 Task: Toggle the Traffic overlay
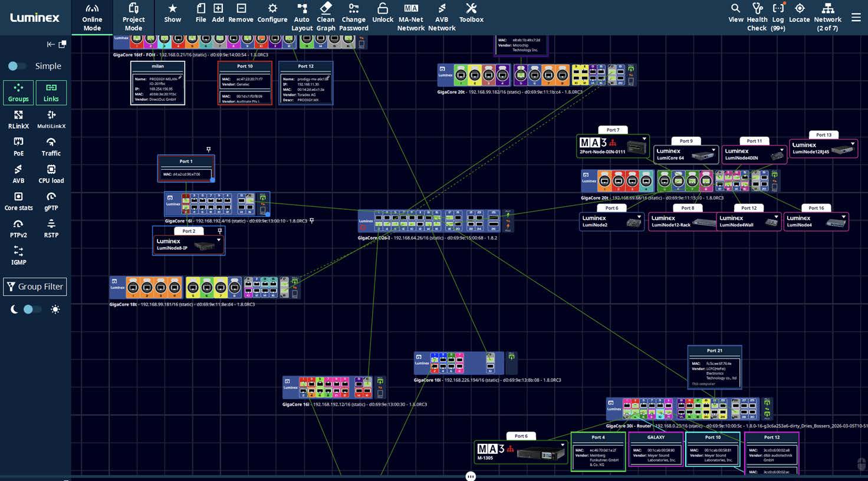tap(51, 147)
